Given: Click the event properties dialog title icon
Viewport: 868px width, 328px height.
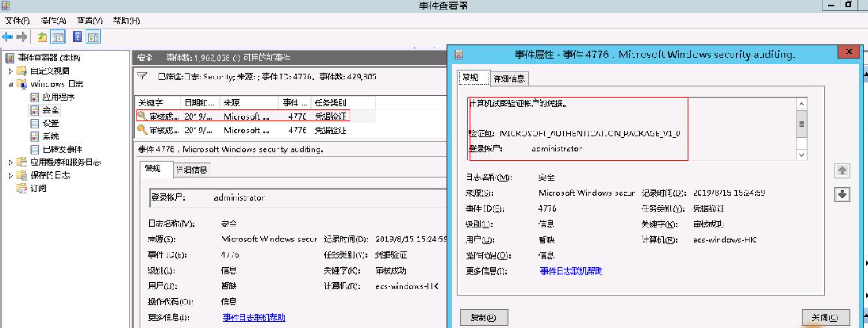Looking at the screenshot, I should tap(459, 54).
